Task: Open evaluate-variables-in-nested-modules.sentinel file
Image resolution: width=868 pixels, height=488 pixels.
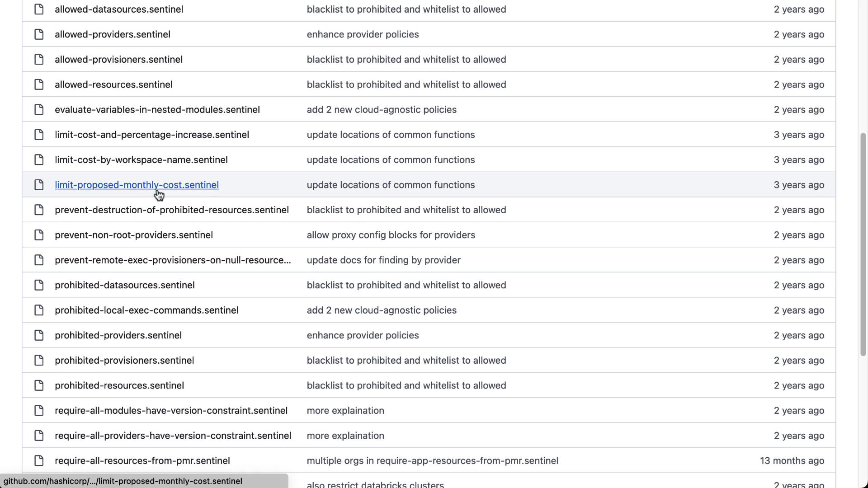Action: click(157, 110)
